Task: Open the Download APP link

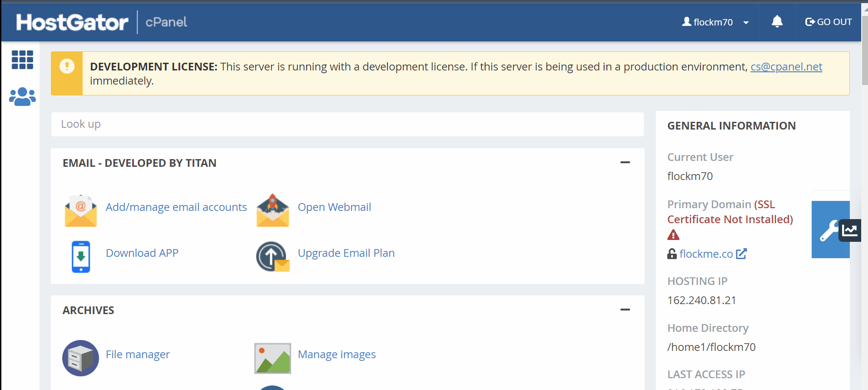Action: point(142,253)
